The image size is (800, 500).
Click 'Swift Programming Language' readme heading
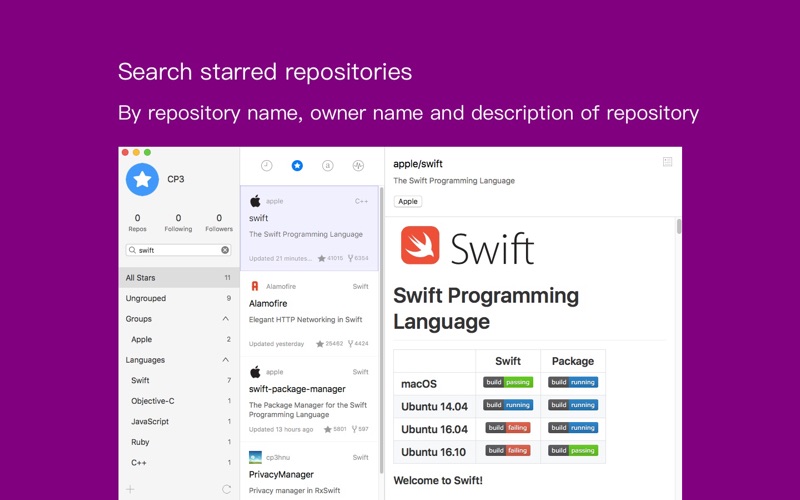click(x=486, y=308)
